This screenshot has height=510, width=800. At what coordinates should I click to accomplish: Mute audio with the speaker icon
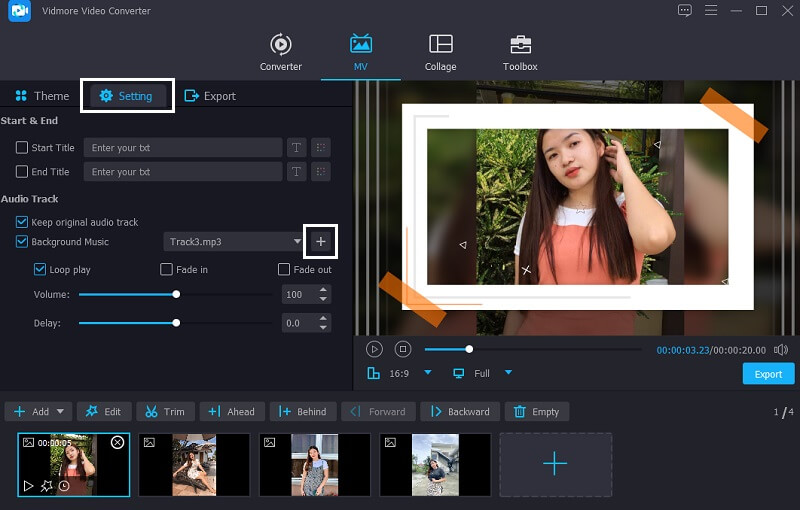(x=780, y=349)
